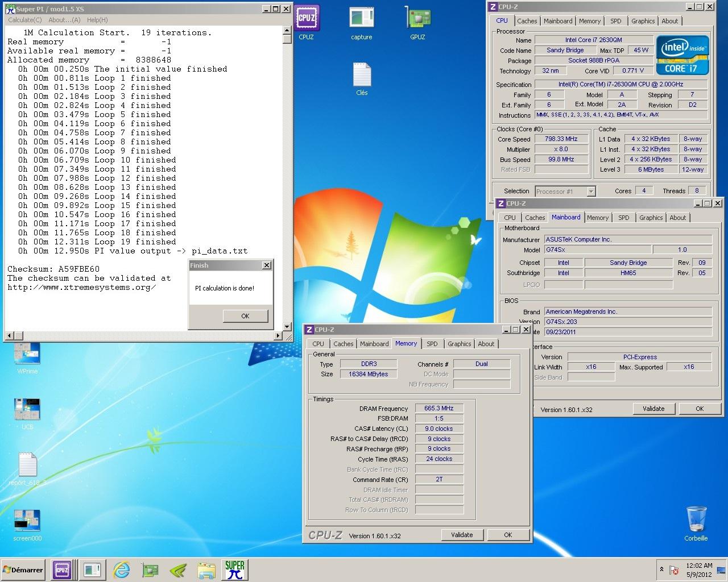Open the Corbeille recycle bin
Screen dimensions: 728x582
click(x=696, y=523)
